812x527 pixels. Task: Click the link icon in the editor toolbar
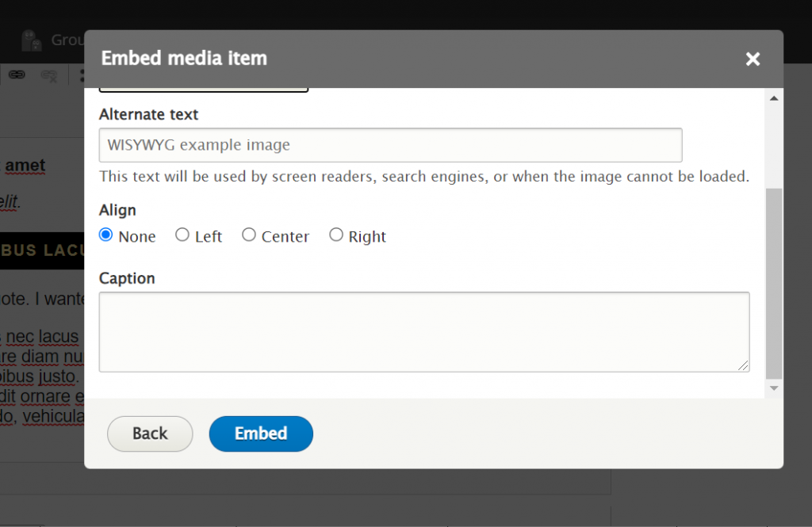coord(17,75)
